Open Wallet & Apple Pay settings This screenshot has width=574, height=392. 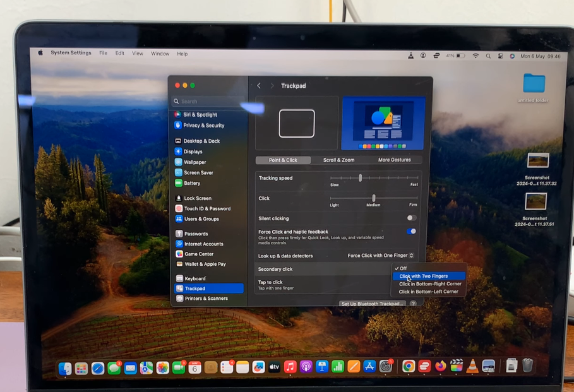click(205, 264)
